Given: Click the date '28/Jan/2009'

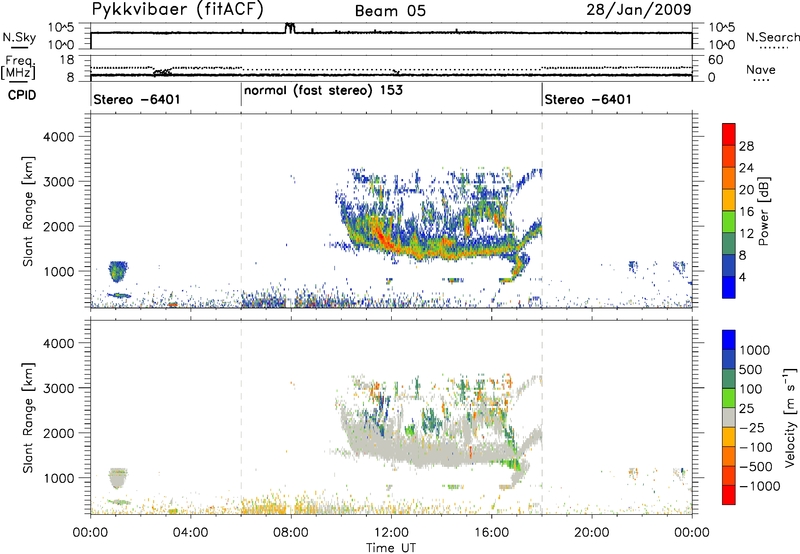Looking at the screenshot, I should point(639,9).
